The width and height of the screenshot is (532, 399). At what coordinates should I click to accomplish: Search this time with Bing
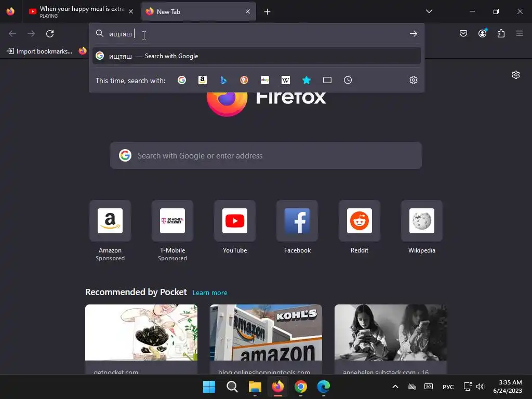(223, 80)
